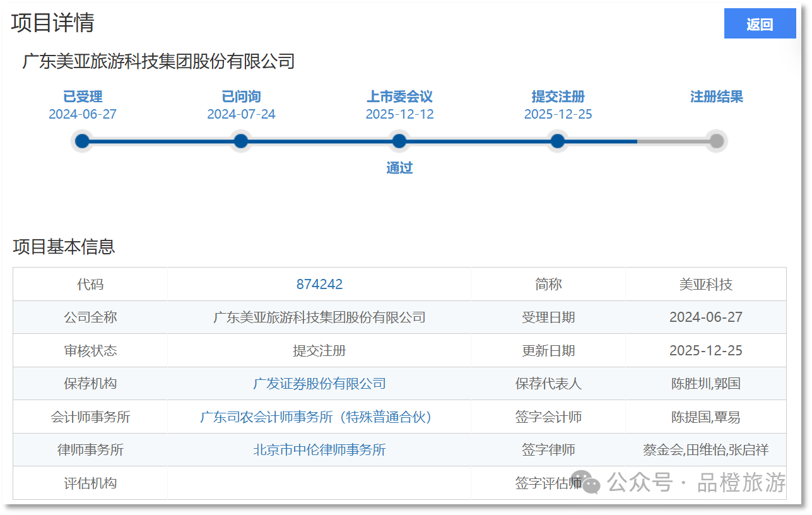Click the WeChat logo in the watermark
The image size is (812, 515).
click(x=591, y=483)
